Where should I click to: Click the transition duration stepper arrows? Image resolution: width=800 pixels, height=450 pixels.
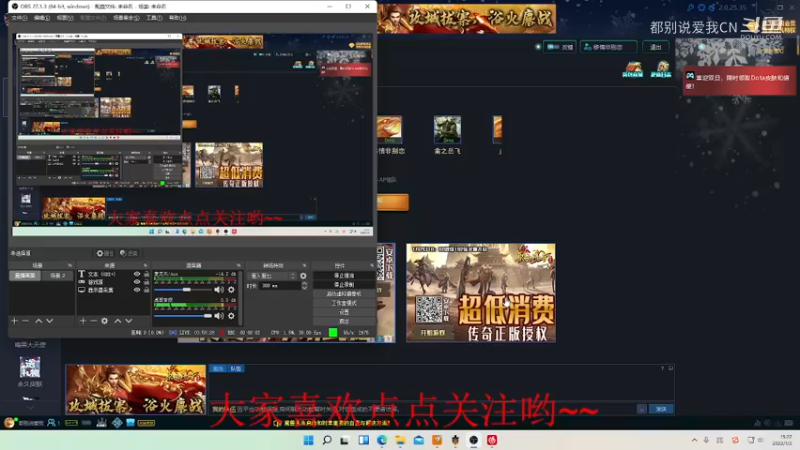[305, 286]
